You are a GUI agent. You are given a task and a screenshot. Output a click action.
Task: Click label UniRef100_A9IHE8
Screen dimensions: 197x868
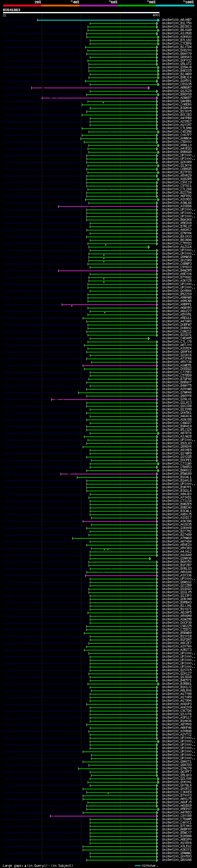click(x=177, y=450)
